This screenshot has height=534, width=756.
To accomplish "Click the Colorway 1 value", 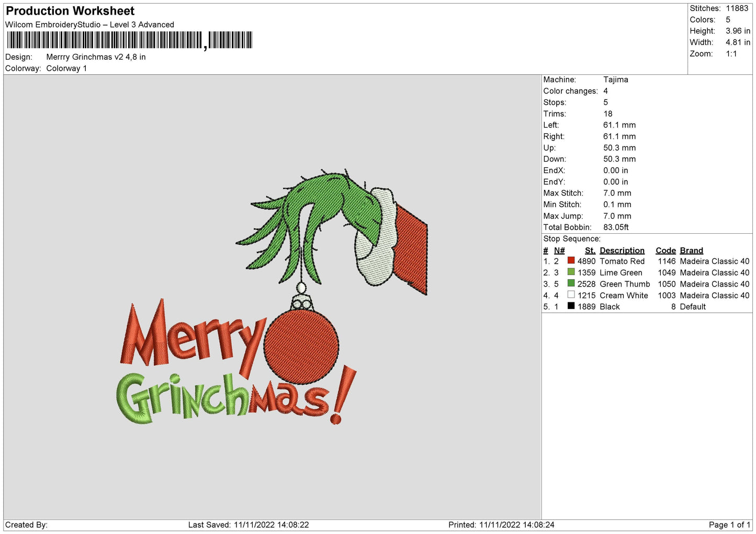I will point(66,69).
